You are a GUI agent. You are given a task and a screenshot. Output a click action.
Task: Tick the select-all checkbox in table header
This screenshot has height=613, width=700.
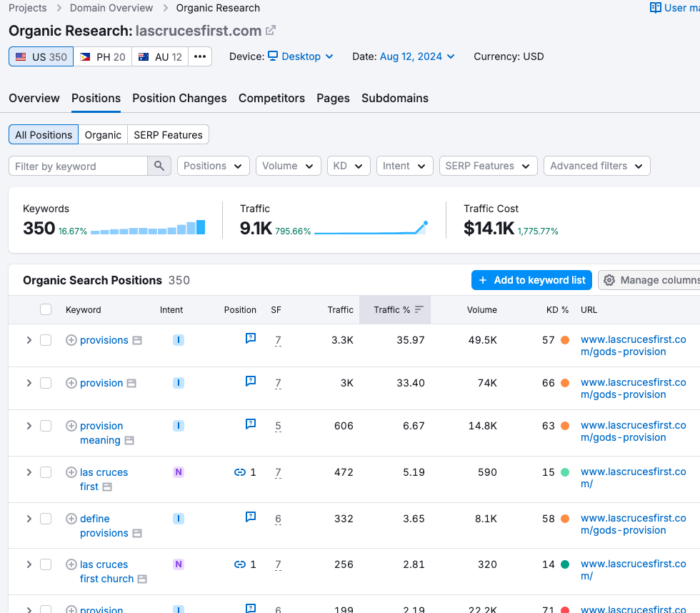click(46, 309)
